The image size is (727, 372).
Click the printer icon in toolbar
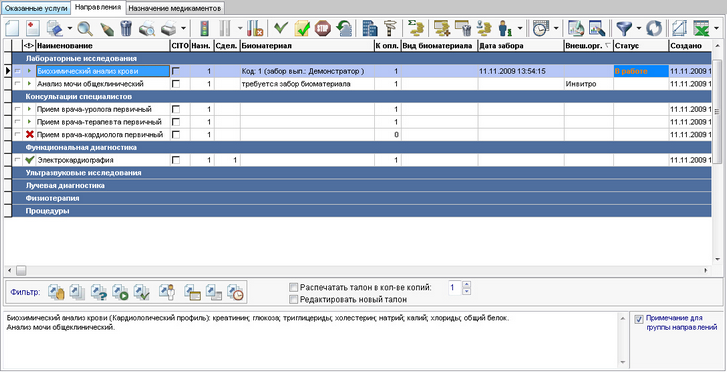coord(169,29)
